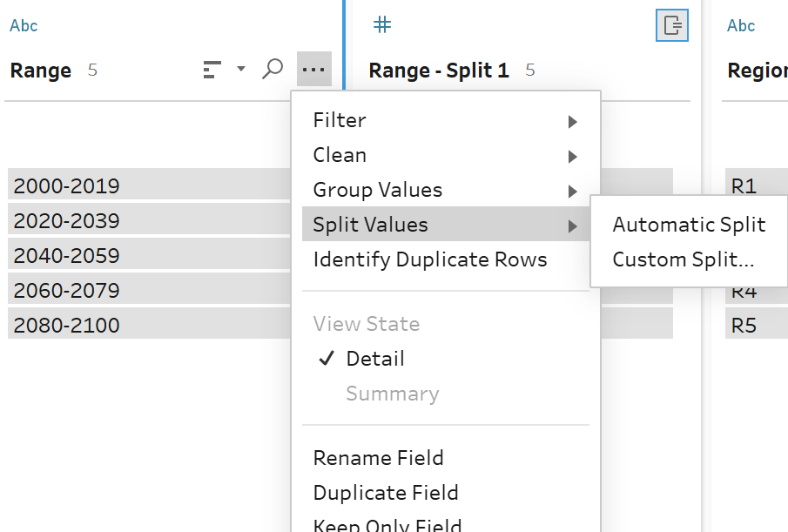Select Identify Duplicate Rows menu entry
Screen dimensions: 788x532
[x=429, y=259]
